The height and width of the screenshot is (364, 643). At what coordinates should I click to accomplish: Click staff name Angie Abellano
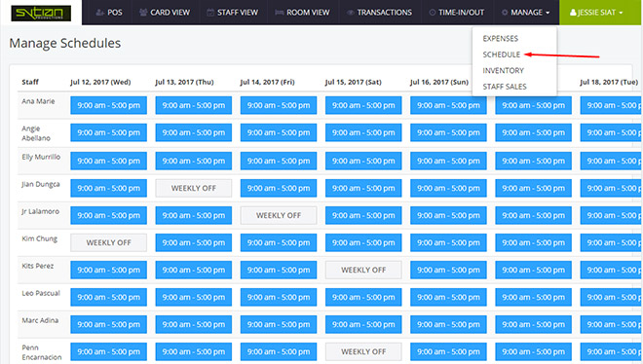coord(36,133)
